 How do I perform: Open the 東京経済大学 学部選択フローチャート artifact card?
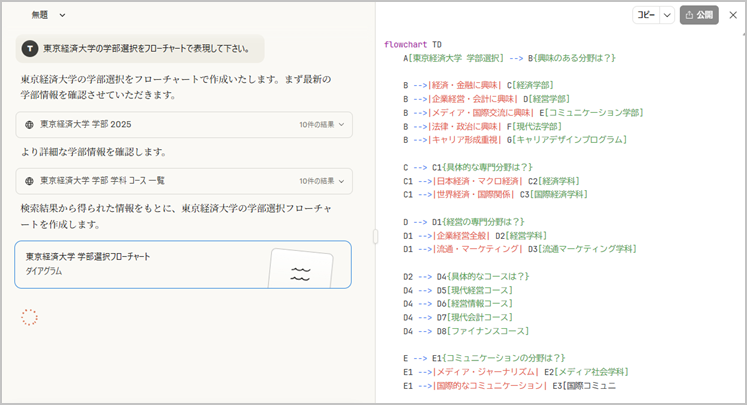[183, 264]
